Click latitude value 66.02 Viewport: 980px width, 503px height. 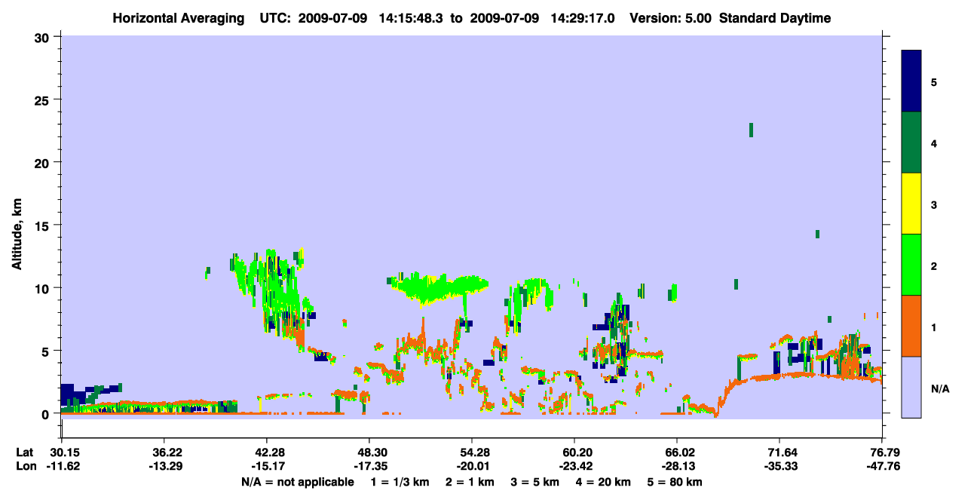(x=677, y=452)
